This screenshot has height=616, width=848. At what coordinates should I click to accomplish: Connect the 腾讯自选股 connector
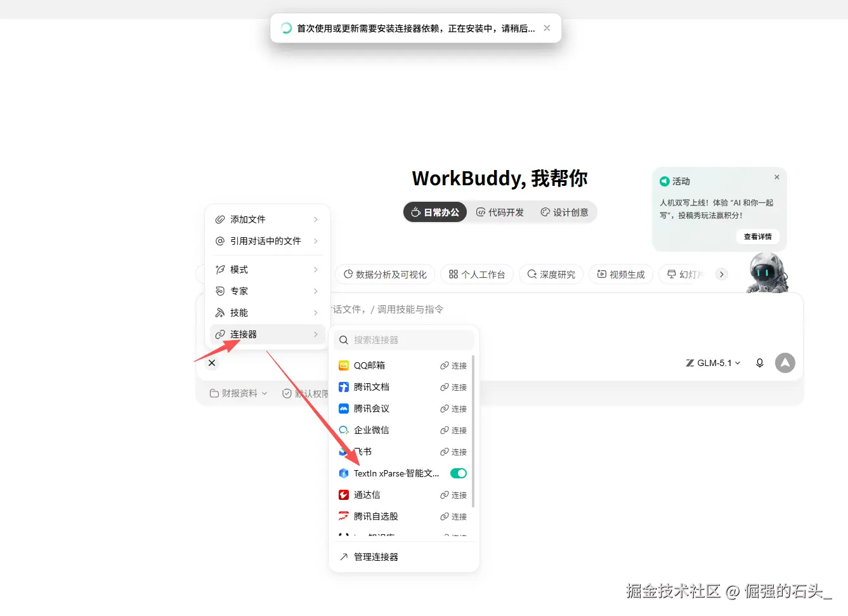coord(453,517)
